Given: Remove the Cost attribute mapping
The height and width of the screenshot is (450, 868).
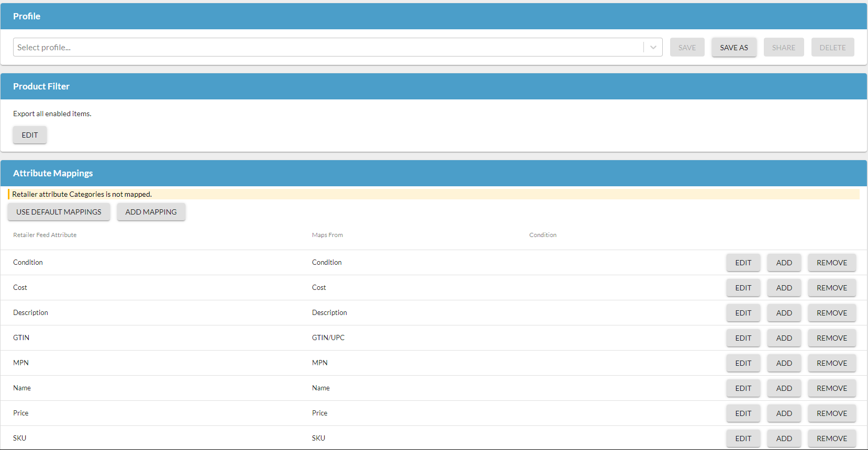Looking at the screenshot, I should 831,288.
